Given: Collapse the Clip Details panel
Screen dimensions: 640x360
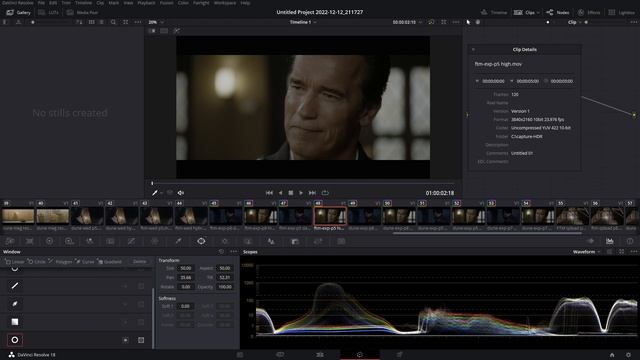Looking at the screenshot, I should click(x=473, y=49).
